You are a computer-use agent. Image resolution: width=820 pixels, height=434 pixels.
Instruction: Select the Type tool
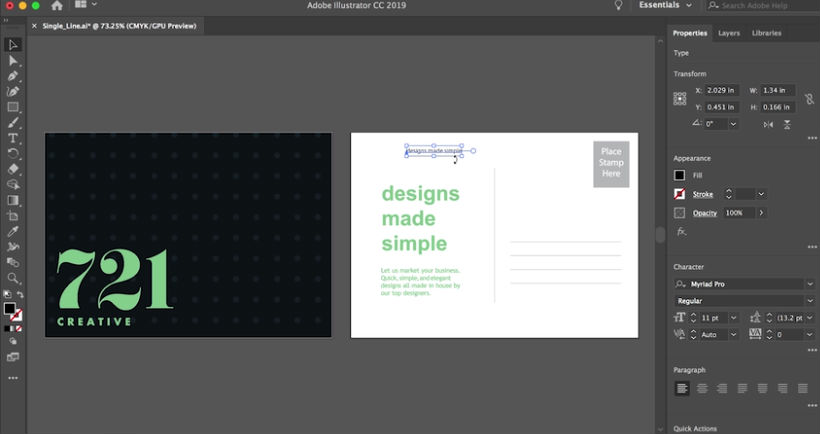[x=13, y=138]
